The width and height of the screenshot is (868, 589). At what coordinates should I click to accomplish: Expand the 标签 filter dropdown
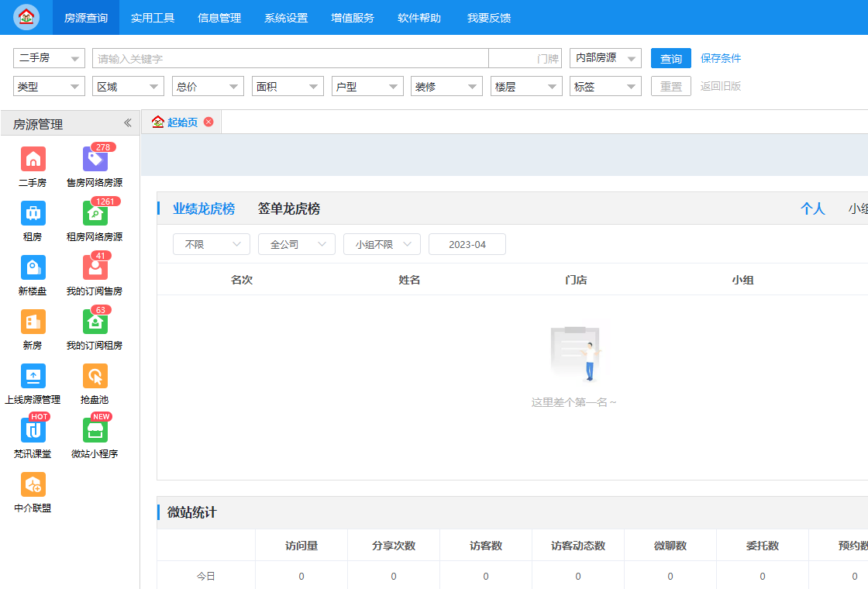tap(605, 86)
